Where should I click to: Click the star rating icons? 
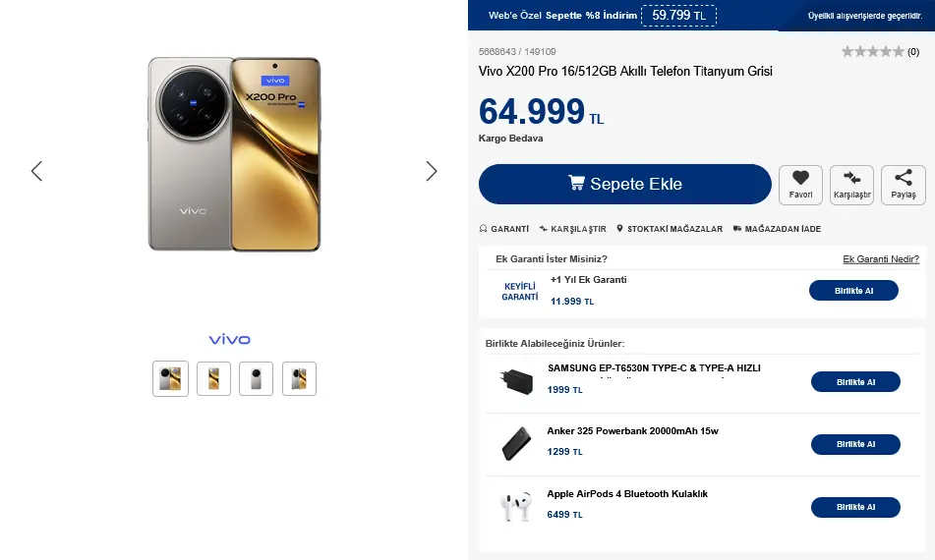[x=872, y=52]
